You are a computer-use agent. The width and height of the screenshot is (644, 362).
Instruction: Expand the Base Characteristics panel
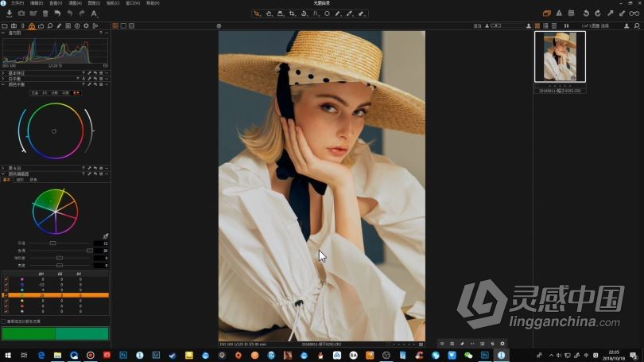point(4,72)
